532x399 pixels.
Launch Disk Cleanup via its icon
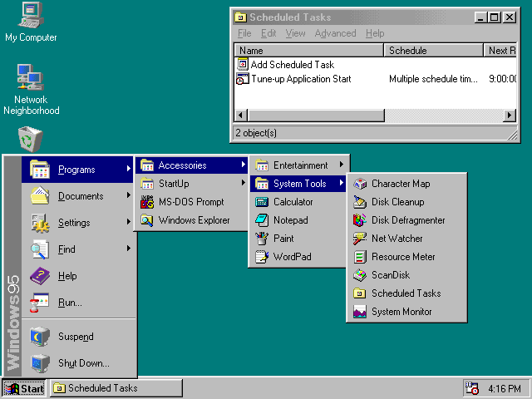(x=360, y=202)
